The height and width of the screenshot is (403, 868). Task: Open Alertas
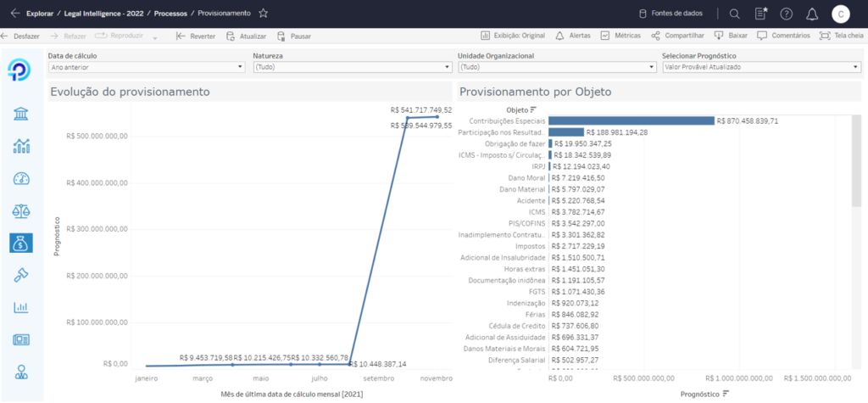pyautogui.click(x=572, y=36)
